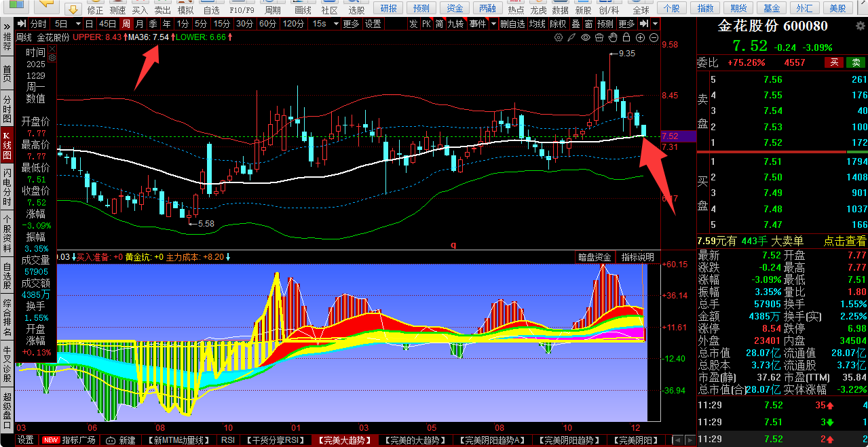Click the green 卖 sell button

855,62
